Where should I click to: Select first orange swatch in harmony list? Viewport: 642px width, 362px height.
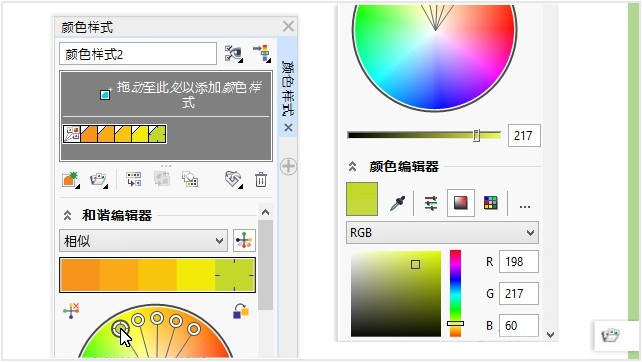(x=89, y=134)
